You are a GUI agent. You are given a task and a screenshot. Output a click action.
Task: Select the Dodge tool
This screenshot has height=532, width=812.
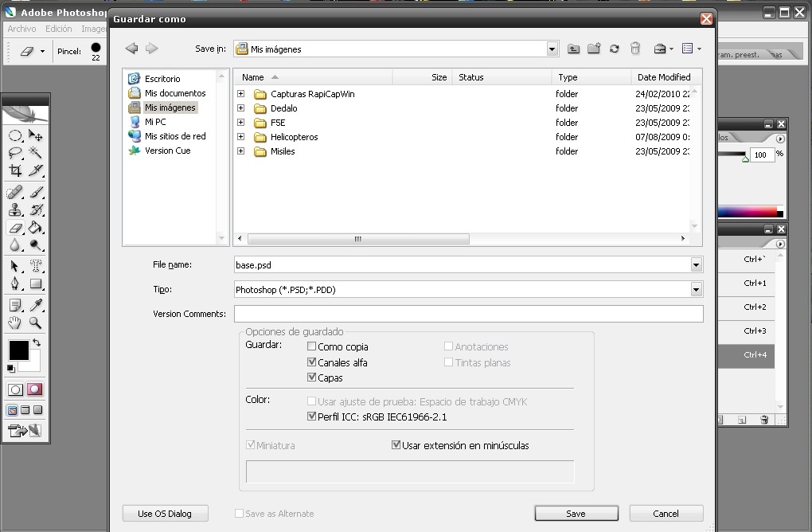(35, 245)
